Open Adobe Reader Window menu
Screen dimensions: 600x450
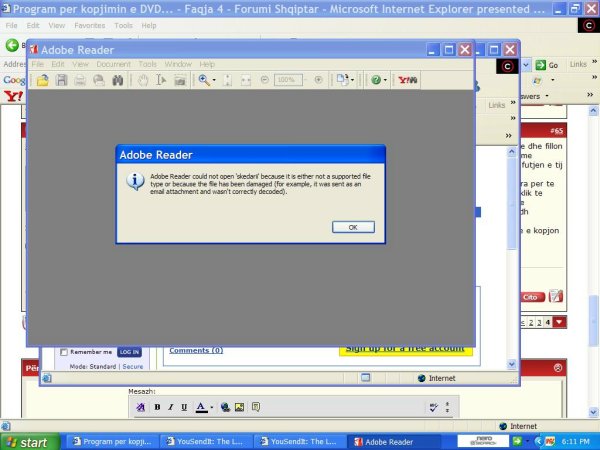pos(178,64)
